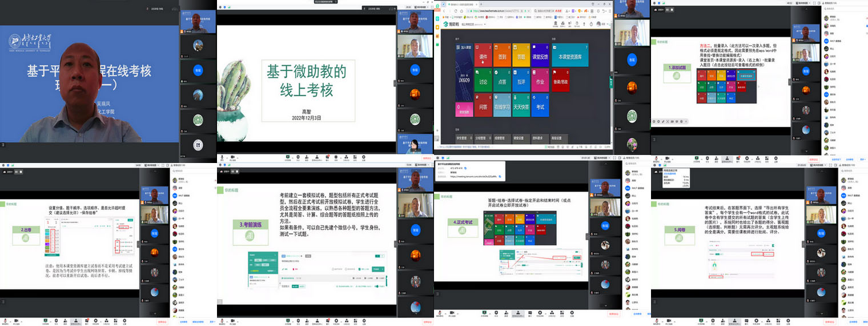Open the 本课堂资源库 resource library
Image resolution: width=868 pixels, height=326 pixels.
click(x=569, y=55)
